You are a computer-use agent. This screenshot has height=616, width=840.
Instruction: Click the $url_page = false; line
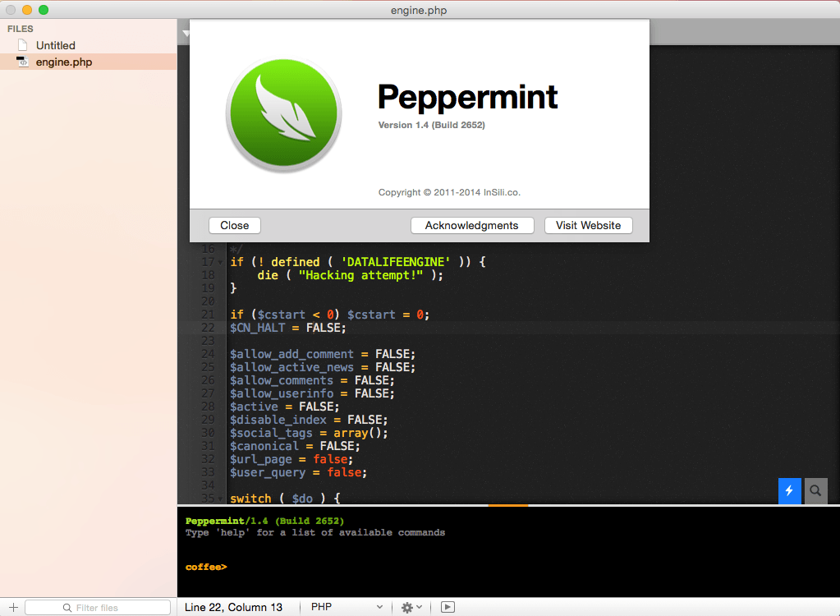click(x=291, y=459)
